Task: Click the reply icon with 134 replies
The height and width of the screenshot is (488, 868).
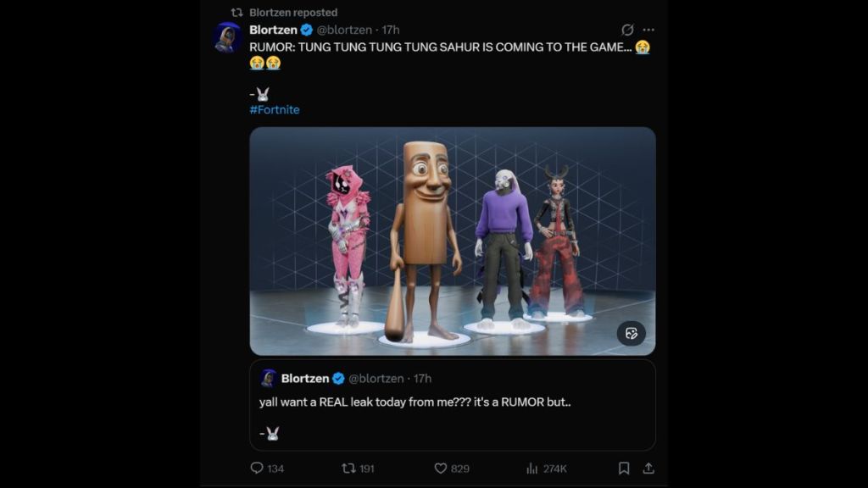Action: (257, 468)
